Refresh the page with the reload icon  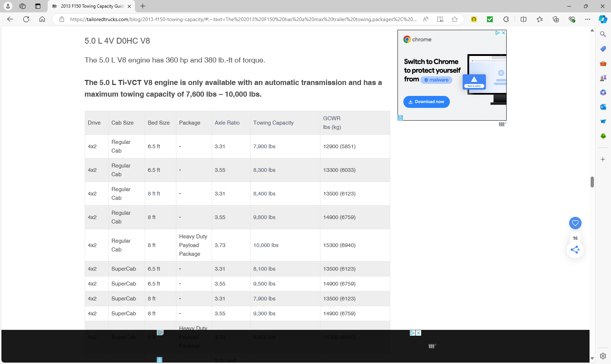pos(26,19)
